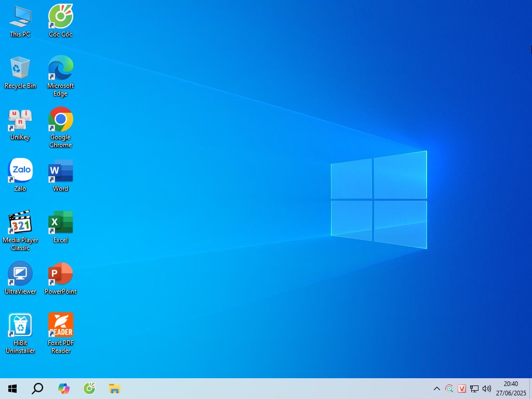532x399 pixels.
Task: Open the Windows Start menu
Action: tap(12, 389)
